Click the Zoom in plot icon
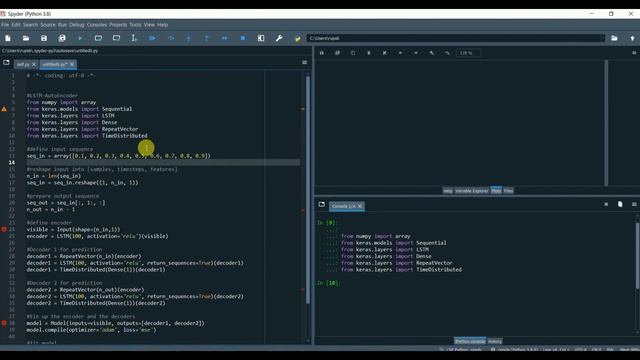Viewport: 640px width, 360px height. click(431, 53)
